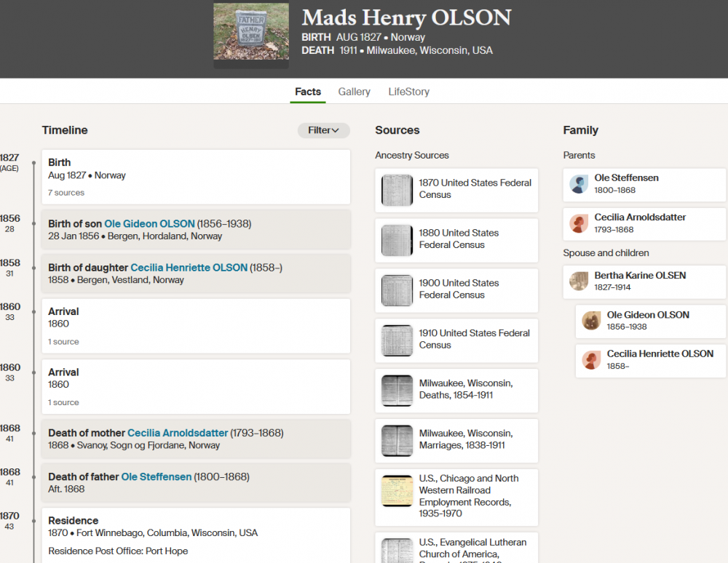Open Cecilia Arnoldsdatter link in death event
The width and height of the screenshot is (728, 563).
point(178,433)
